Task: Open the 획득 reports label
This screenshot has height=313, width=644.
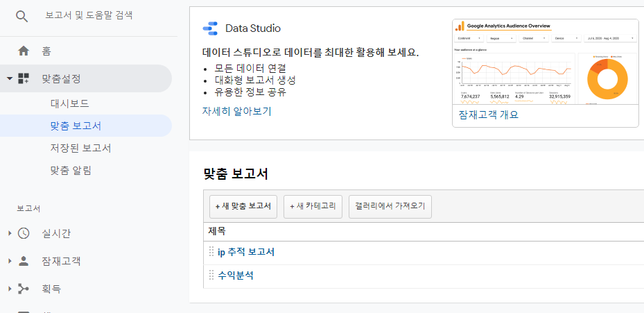Action: point(51,289)
